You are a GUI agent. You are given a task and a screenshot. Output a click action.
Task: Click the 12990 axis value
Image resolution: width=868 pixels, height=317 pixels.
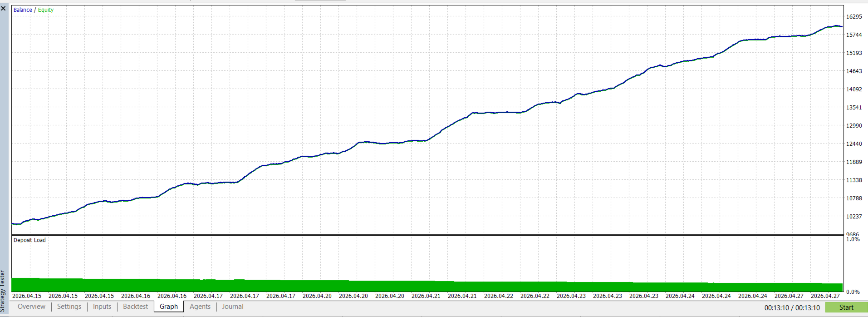(x=854, y=125)
